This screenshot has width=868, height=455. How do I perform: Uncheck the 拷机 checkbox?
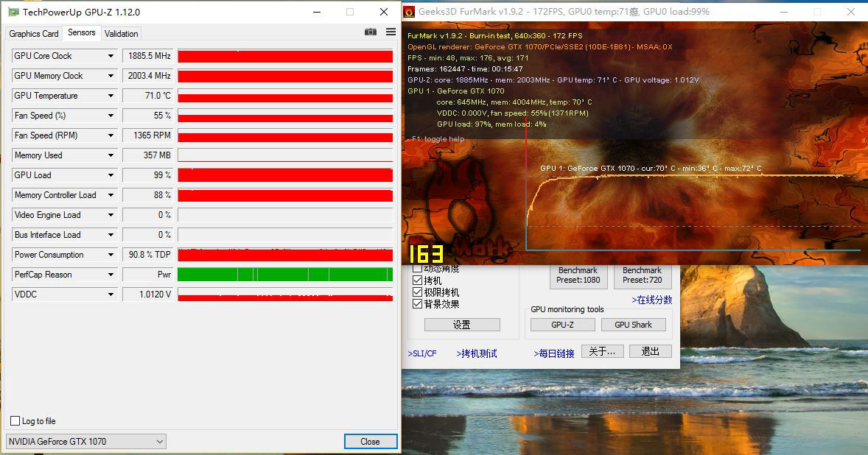[x=417, y=281]
